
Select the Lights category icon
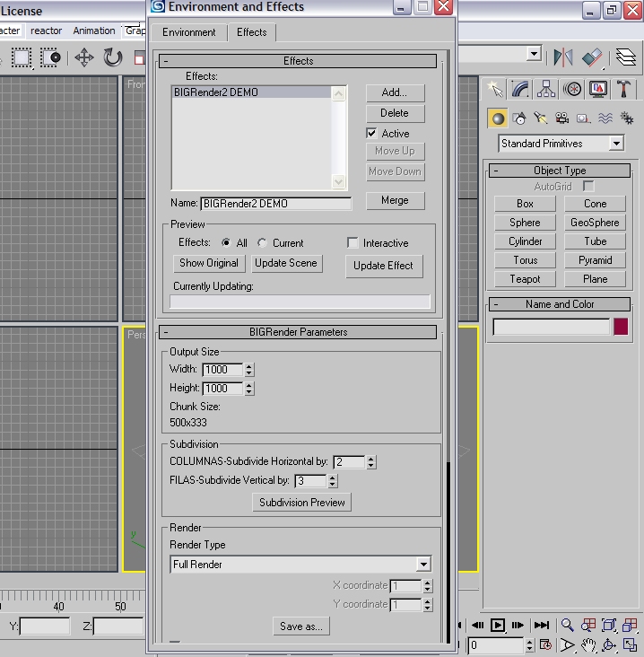coord(541,118)
